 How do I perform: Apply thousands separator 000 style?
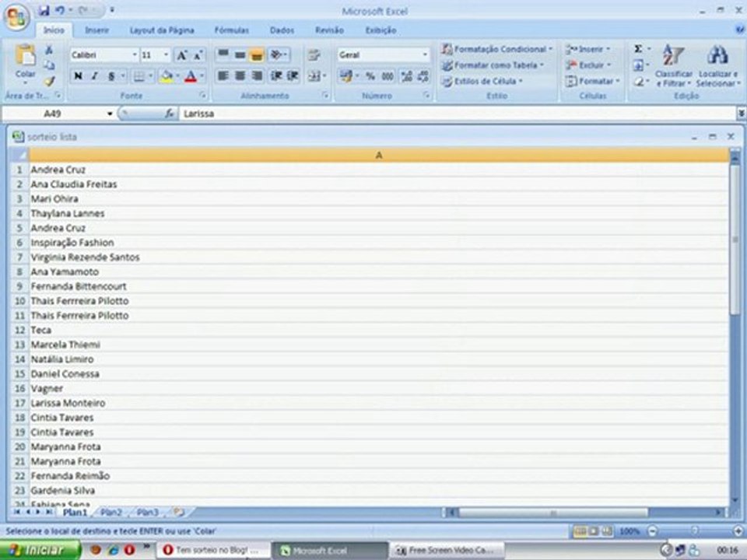(388, 76)
